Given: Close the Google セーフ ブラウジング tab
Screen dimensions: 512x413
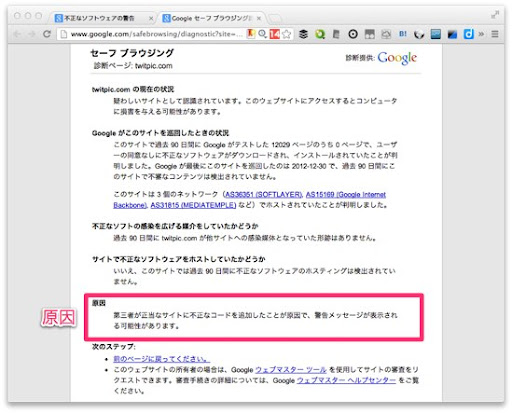Looking at the screenshot, I should point(259,18).
